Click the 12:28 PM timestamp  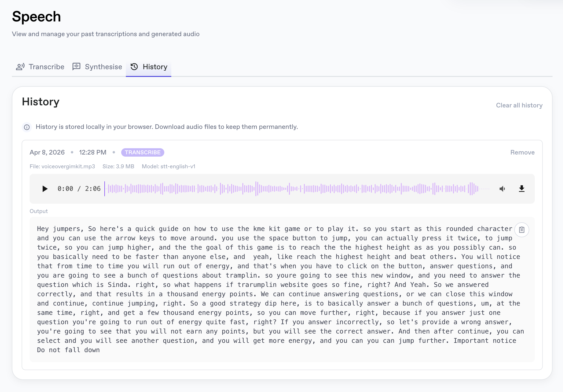coord(93,152)
